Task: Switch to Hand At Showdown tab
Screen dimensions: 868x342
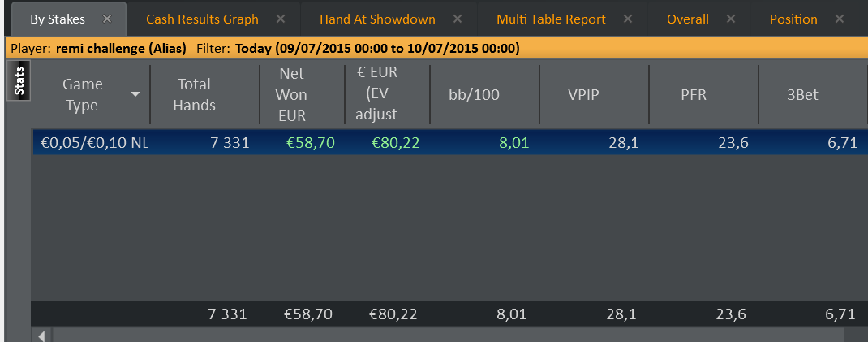Action: 377,19
